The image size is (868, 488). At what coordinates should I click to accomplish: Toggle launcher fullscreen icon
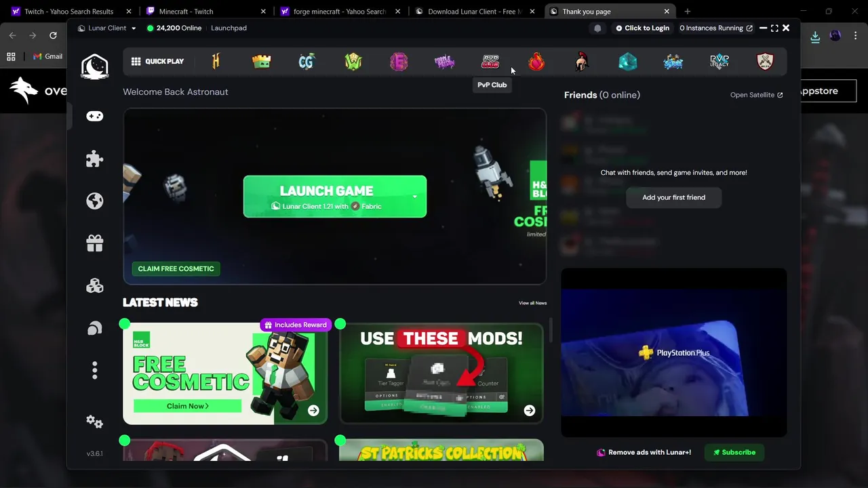coord(774,28)
